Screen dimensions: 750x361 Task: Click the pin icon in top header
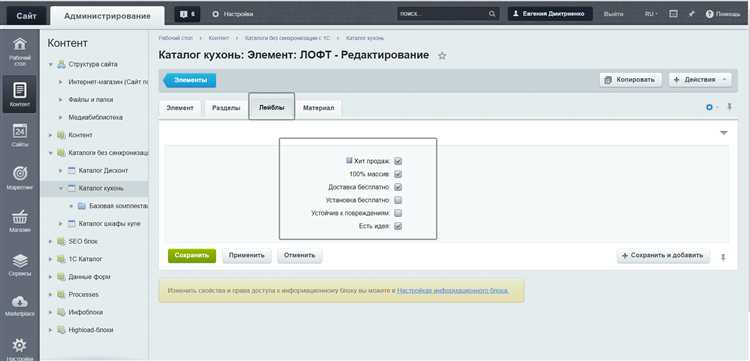point(691,14)
